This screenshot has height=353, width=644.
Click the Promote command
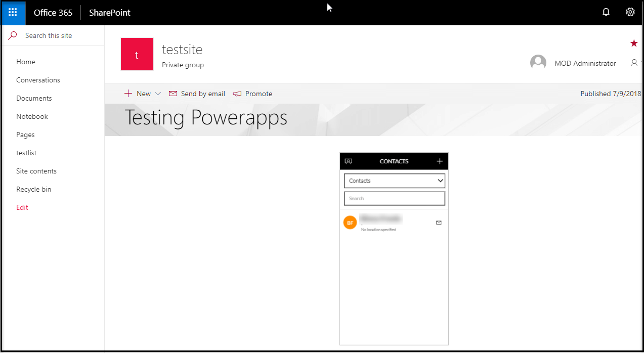click(x=253, y=94)
